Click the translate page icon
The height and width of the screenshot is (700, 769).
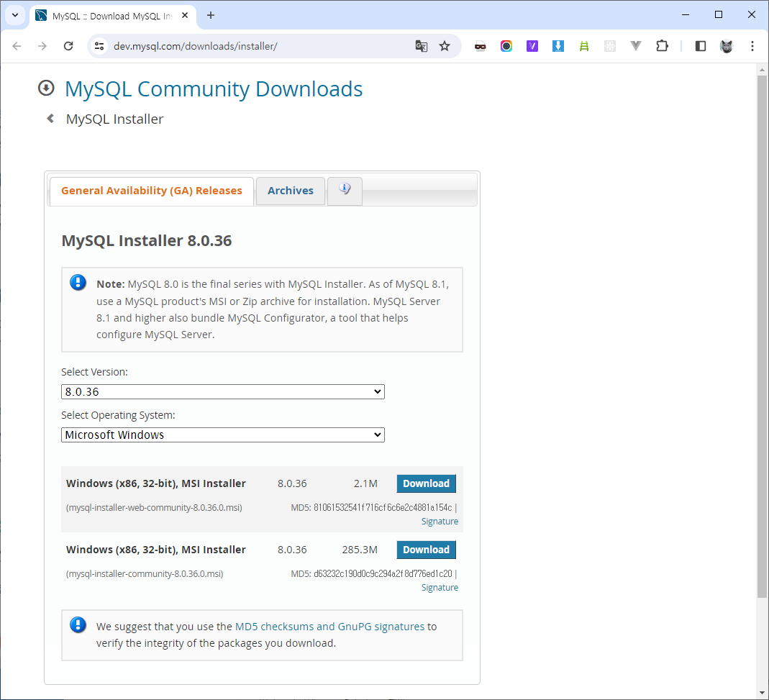click(422, 46)
